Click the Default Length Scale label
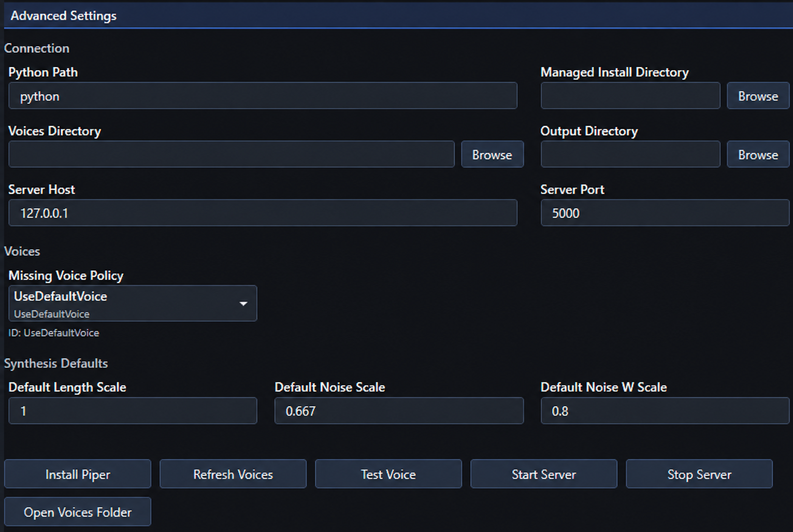The height and width of the screenshot is (532, 793). (x=67, y=387)
